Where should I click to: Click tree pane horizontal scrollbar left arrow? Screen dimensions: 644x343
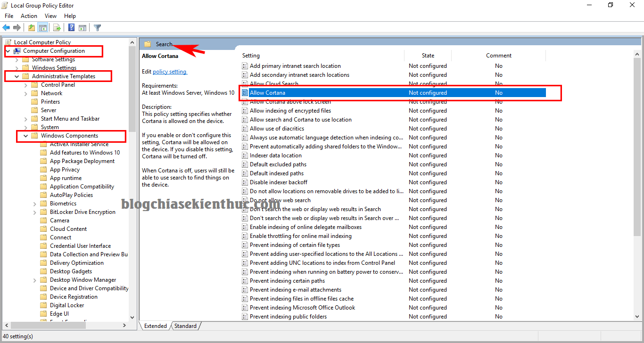tap(6, 325)
